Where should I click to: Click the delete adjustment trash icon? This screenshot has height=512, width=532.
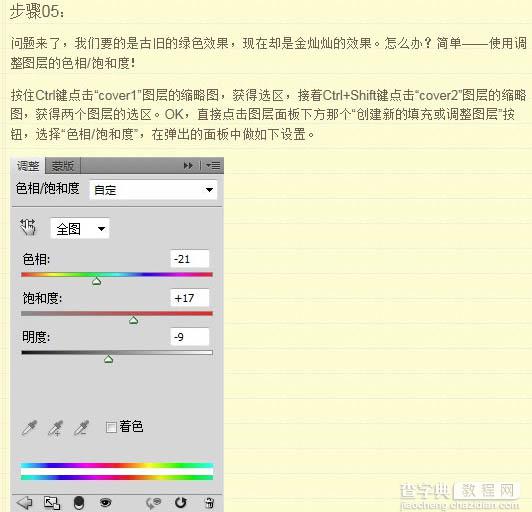pos(209,502)
